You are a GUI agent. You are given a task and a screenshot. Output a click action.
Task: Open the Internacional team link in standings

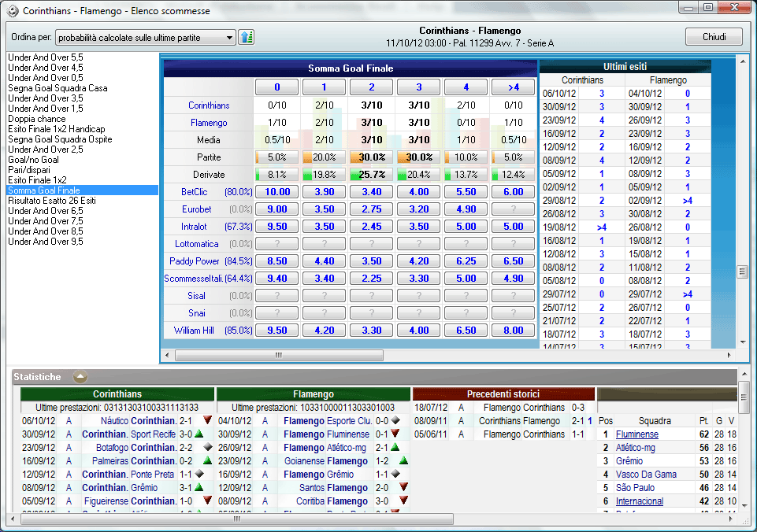coord(639,501)
